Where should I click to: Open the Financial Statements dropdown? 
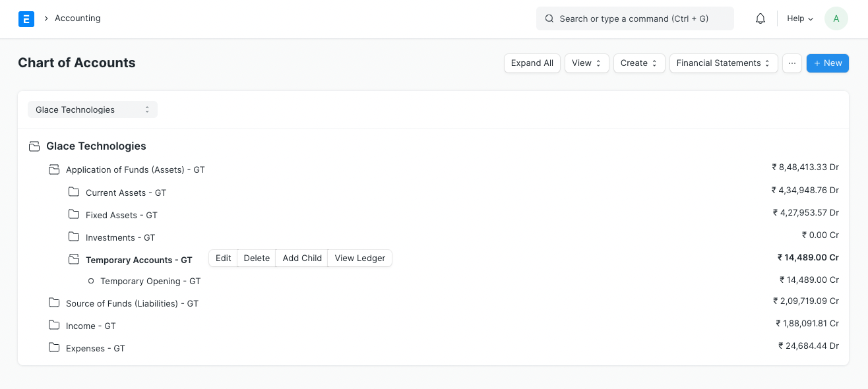pyautogui.click(x=723, y=63)
